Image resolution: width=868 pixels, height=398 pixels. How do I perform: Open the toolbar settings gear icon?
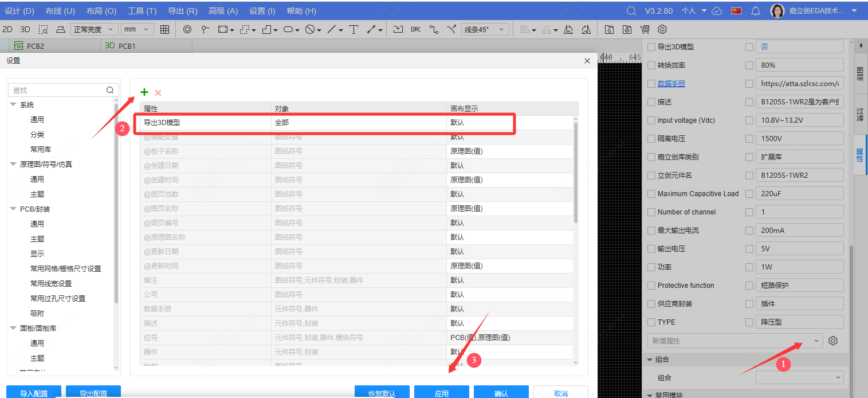point(662,29)
